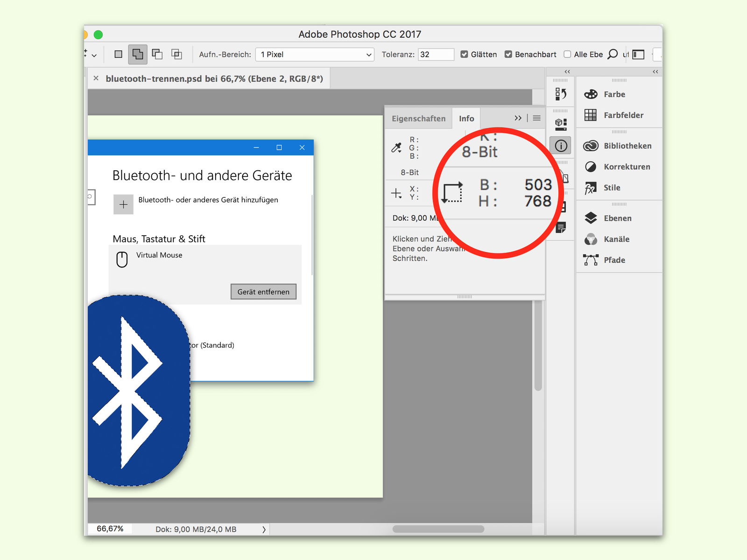Select the Info tab

[x=466, y=119]
